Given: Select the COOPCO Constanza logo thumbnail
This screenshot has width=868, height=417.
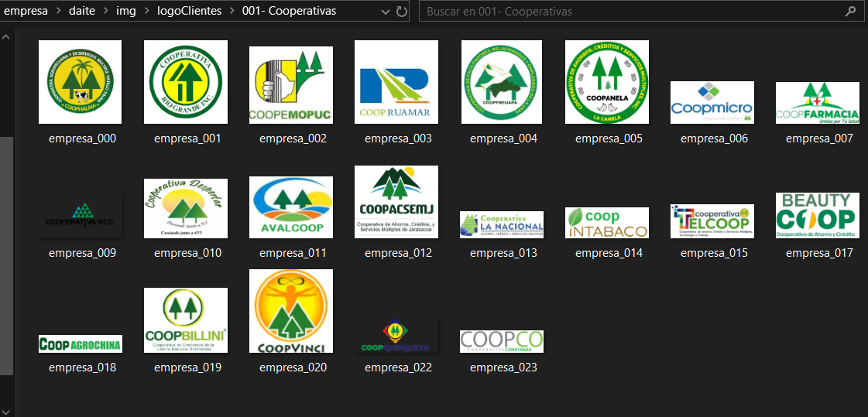Looking at the screenshot, I should click(x=502, y=342).
